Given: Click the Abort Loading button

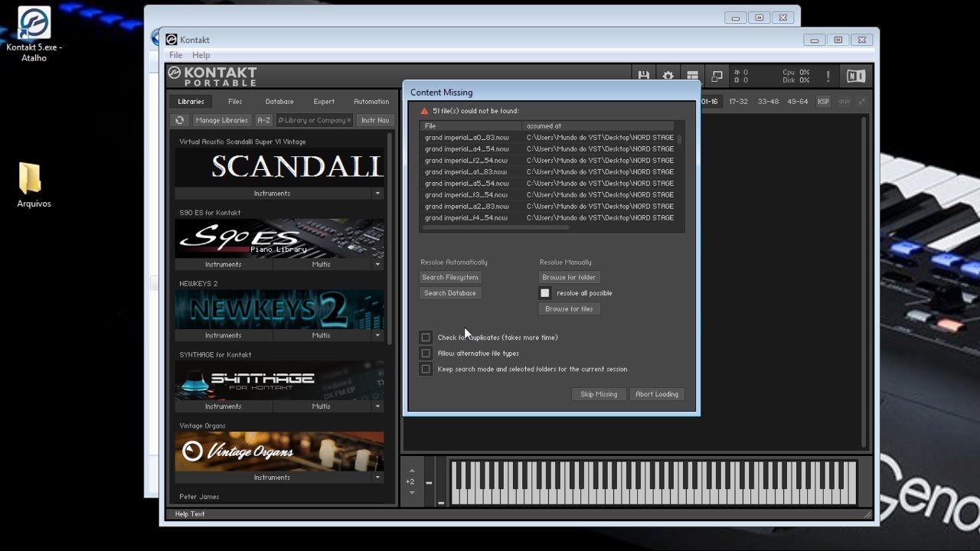Looking at the screenshot, I should point(657,394).
